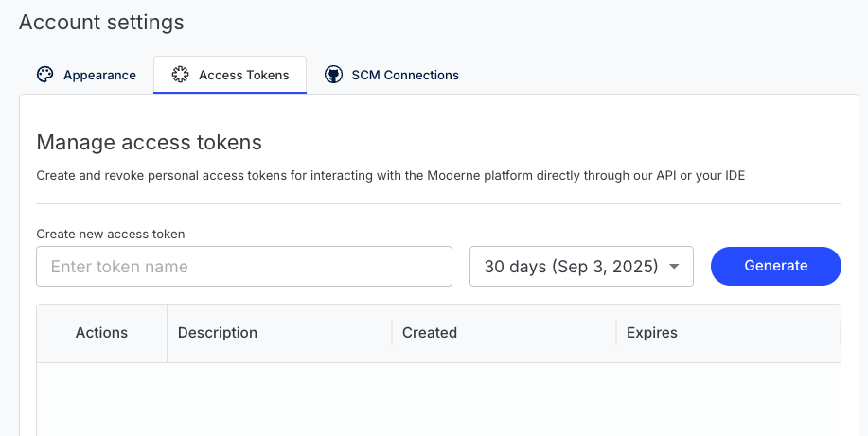
Task: Focus the Enter token name field
Action: coord(244,266)
